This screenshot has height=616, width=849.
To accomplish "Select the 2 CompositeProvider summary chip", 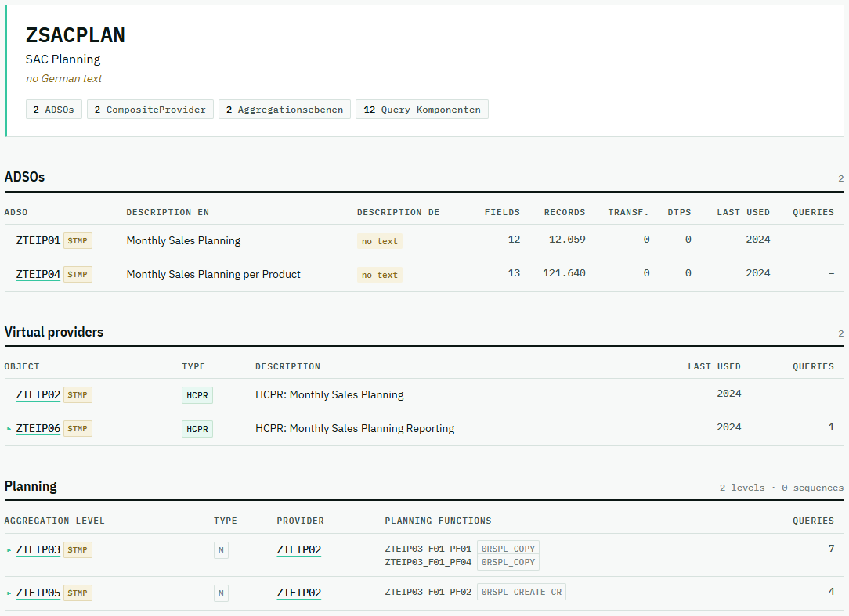I will (x=150, y=110).
